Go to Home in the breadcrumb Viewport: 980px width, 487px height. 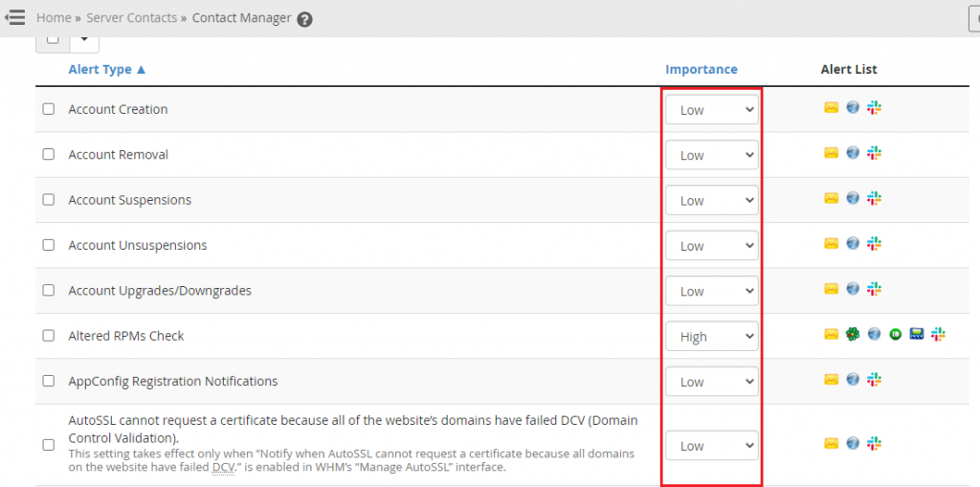pyautogui.click(x=54, y=17)
